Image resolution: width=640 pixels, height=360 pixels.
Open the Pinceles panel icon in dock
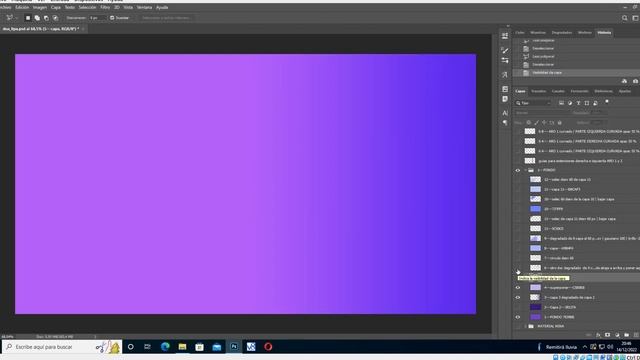pos(505,51)
